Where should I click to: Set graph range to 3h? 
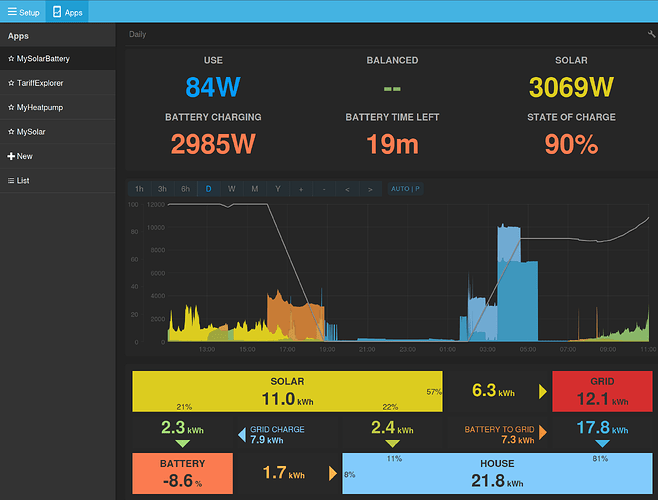[x=162, y=189]
